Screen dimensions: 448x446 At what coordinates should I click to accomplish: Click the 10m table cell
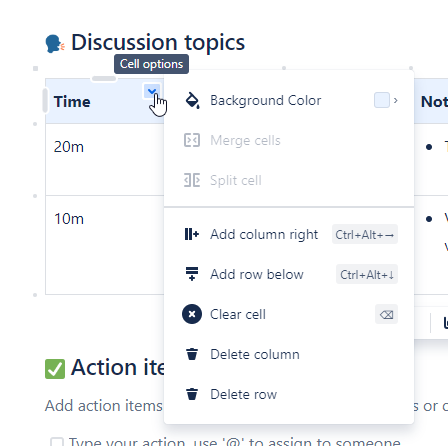tap(105, 245)
